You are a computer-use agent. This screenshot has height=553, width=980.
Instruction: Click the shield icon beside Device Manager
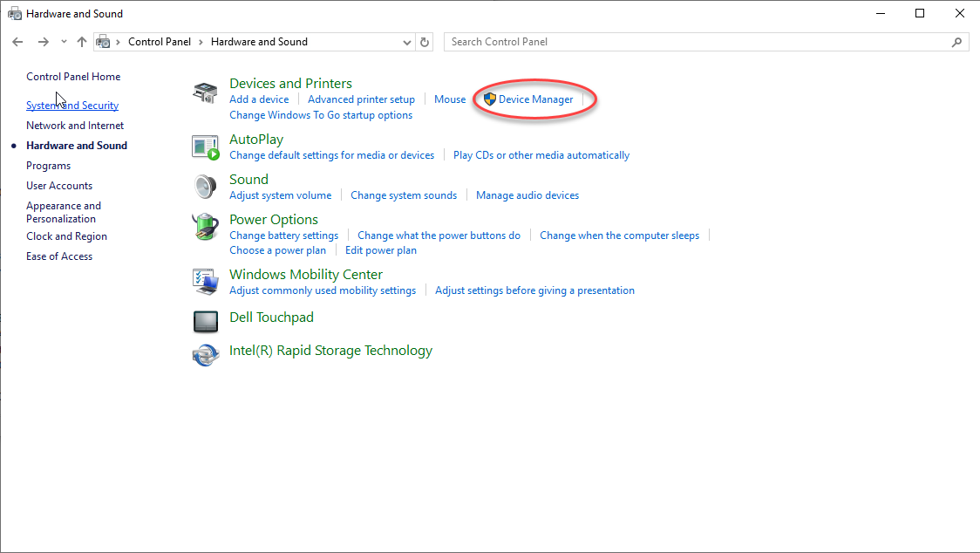tap(490, 99)
